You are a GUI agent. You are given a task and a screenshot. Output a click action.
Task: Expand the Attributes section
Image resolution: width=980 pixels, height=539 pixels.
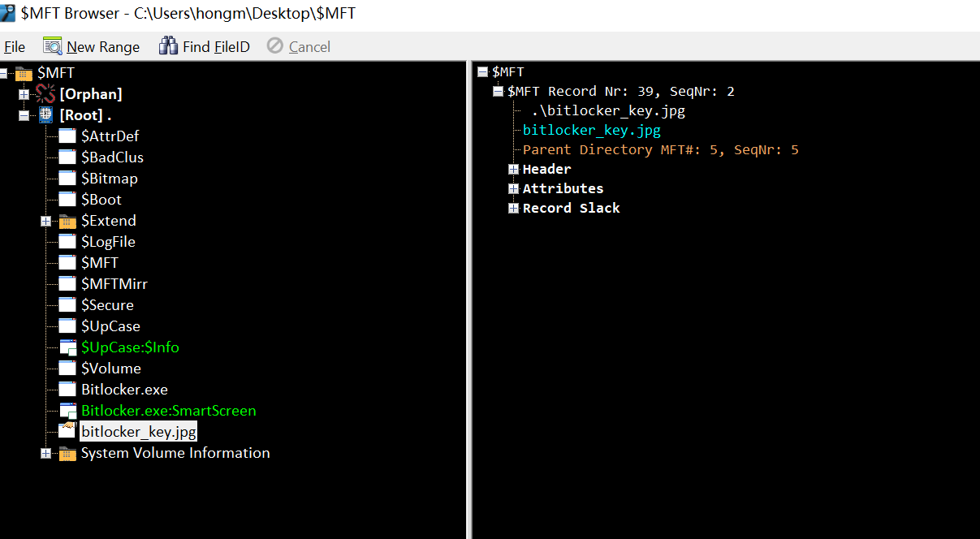point(513,188)
